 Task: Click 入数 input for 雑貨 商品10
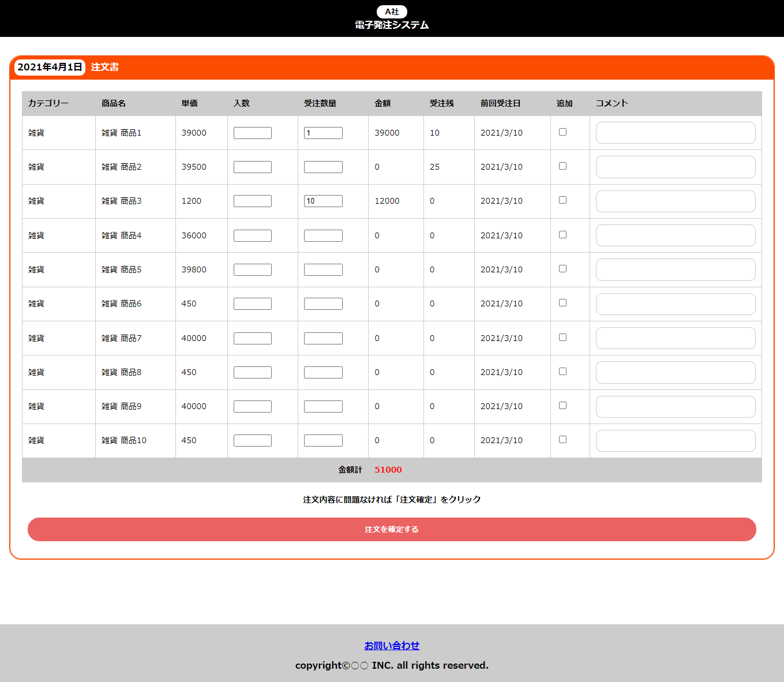pos(253,440)
